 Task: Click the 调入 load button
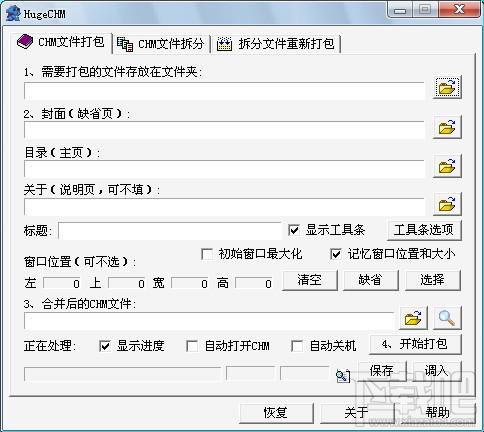point(437,371)
